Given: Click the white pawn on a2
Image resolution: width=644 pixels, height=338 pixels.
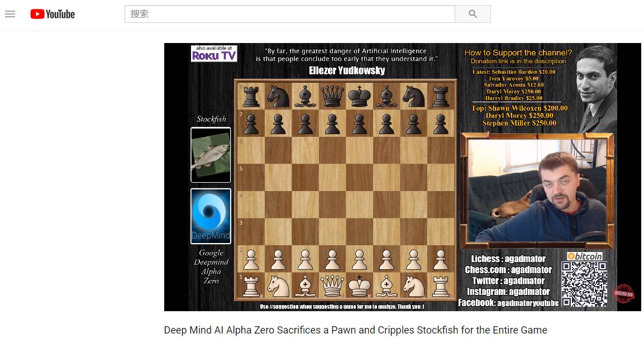Looking at the screenshot, I should pyautogui.click(x=251, y=260).
